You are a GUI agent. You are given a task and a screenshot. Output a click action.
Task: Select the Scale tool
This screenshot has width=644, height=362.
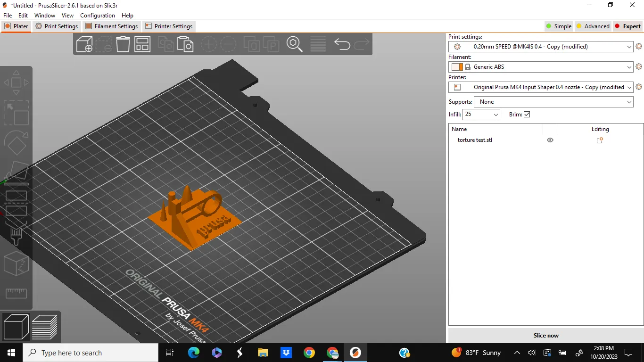pyautogui.click(x=17, y=113)
